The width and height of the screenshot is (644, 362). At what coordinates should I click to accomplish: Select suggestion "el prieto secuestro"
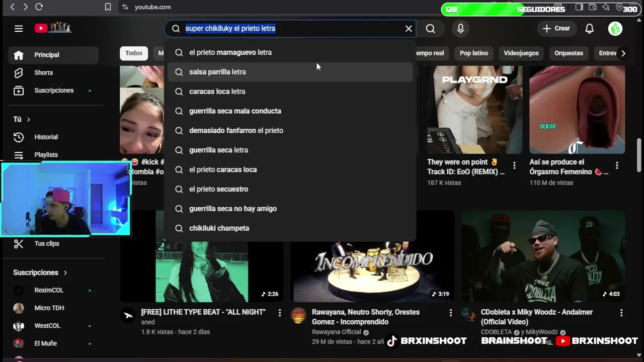pyautogui.click(x=290, y=189)
